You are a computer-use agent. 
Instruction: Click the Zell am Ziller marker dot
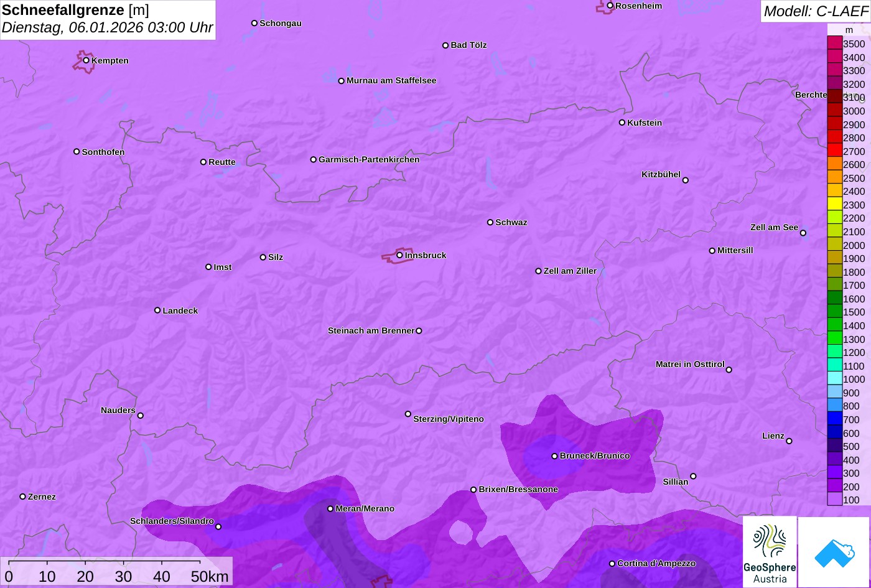[x=539, y=271]
